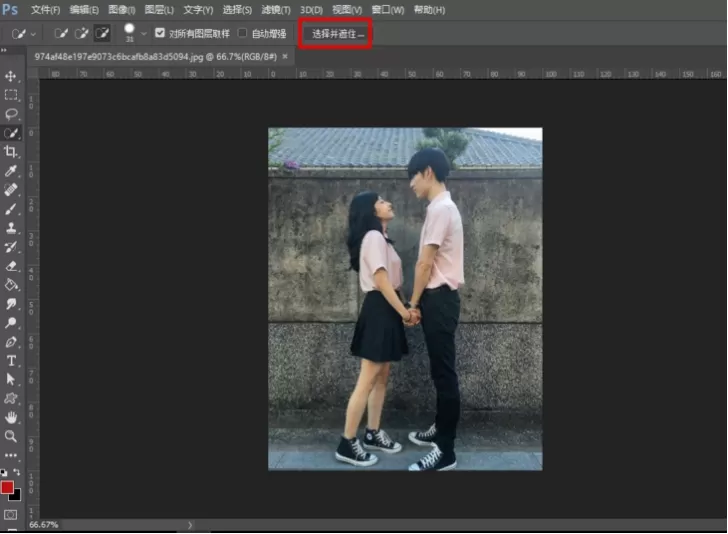Click the 66.67% zoom level field
Viewport: 728px width, 534px height.
pyautogui.click(x=44, y=525)
